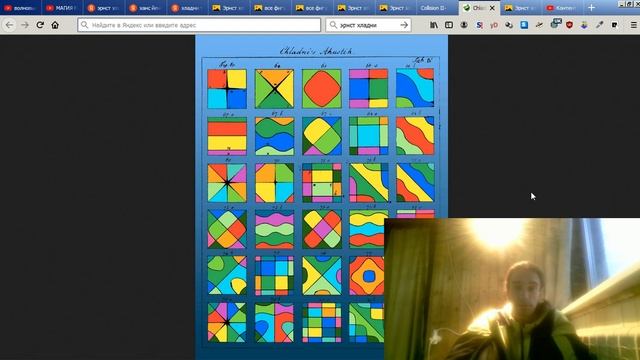
Task: Click the multicolored S extension icon
Action: click(x=479, y=25)
